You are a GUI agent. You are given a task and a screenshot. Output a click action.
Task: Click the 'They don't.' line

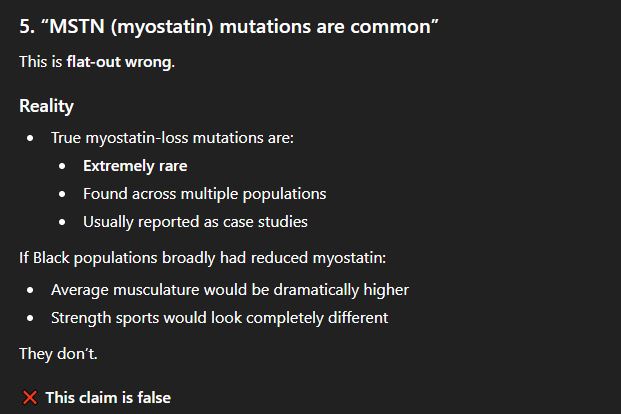click(59, 354)
